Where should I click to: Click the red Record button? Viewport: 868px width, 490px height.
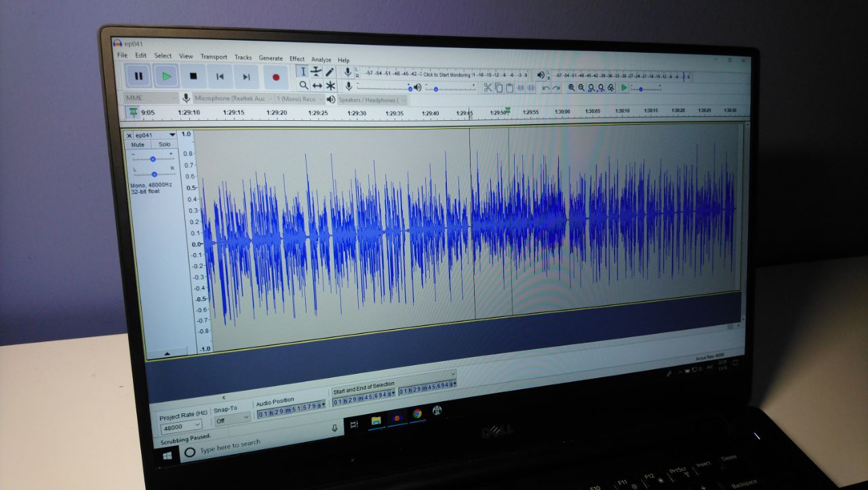(x=275, y=77)
